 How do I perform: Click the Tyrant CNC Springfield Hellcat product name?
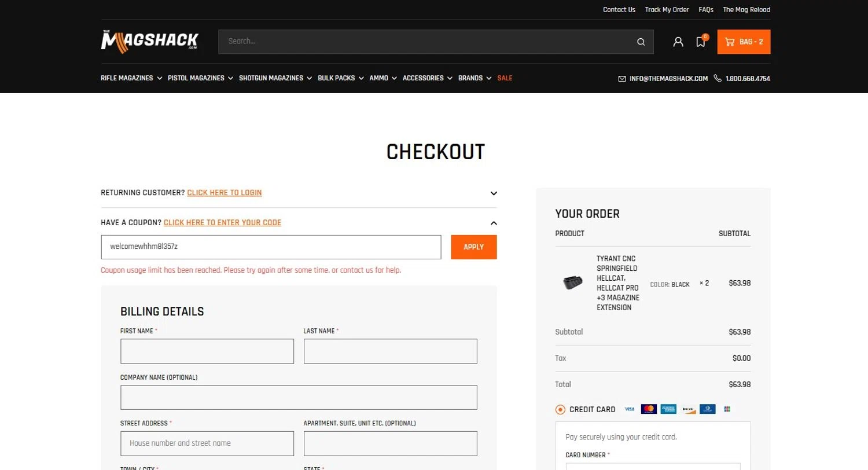point(618,283)
